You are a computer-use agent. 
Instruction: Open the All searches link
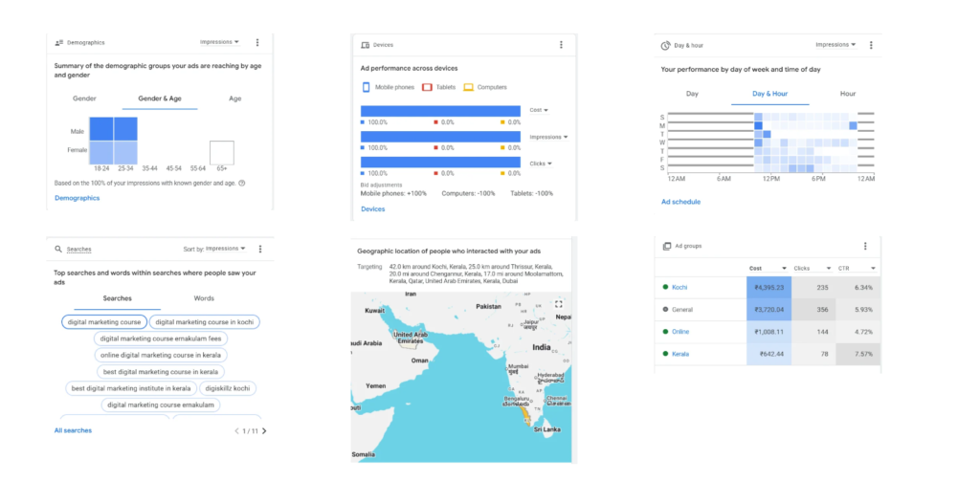pos(73,430)
